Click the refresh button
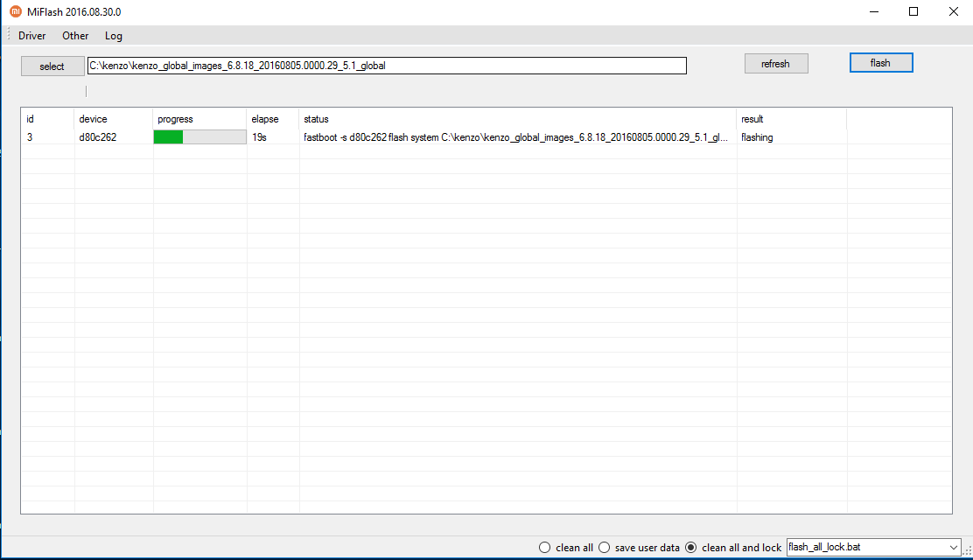Screen dimensions: 973x560 coord(775,64)
